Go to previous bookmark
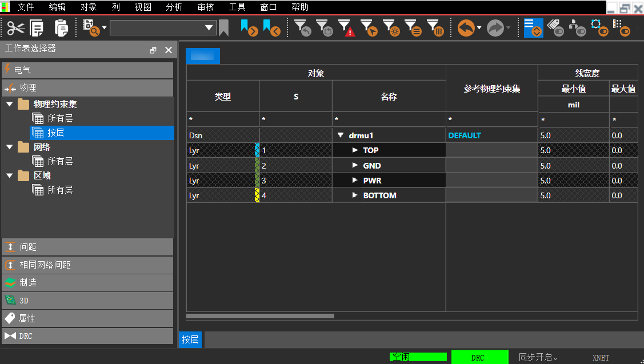Image resolution: width=644 pixels, height=364 pixels. (x=271, y=28)
